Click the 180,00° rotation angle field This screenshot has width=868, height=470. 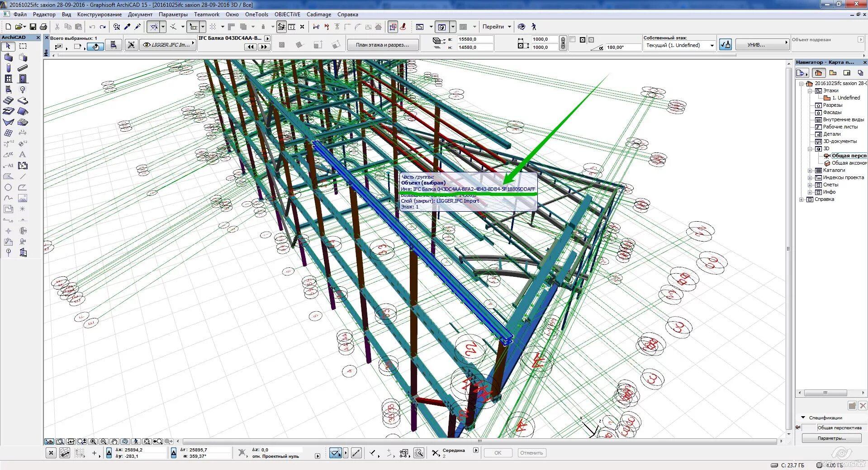point(622,47)
